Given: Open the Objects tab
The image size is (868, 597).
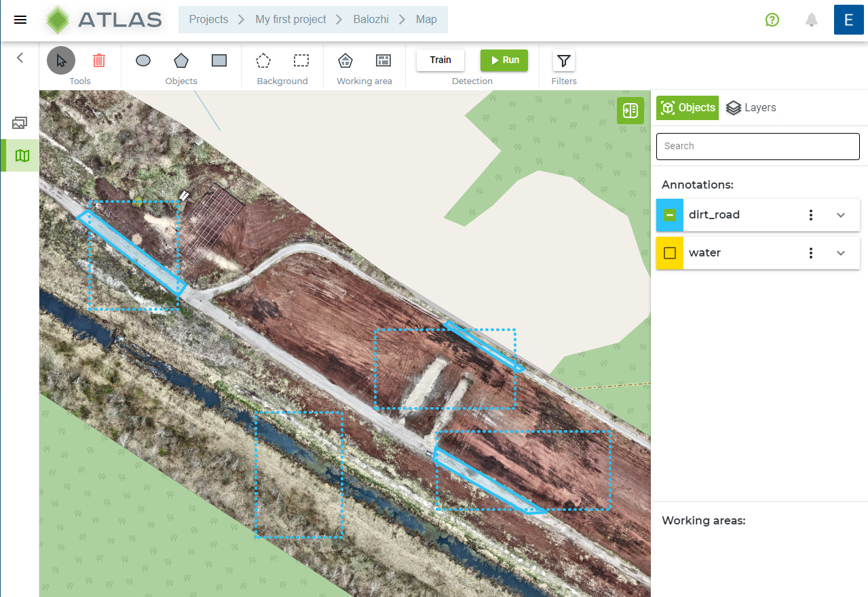Looking at the screenshot, I should click(x=687, y=108).
